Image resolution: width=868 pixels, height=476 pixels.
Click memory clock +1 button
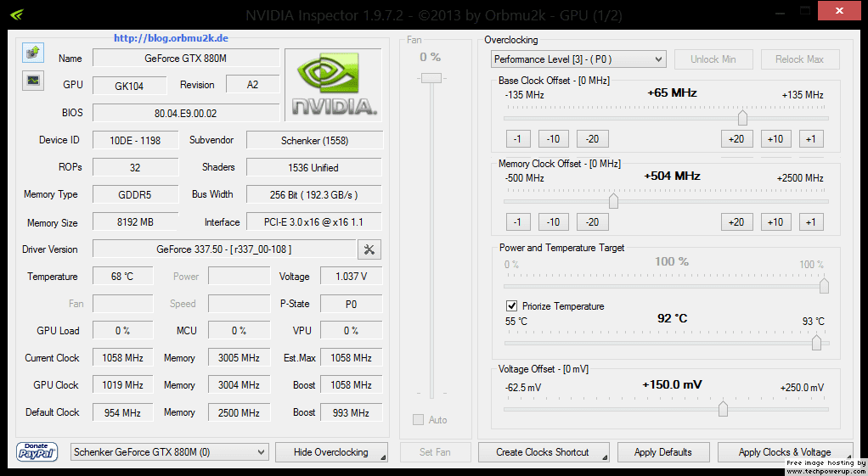point(811,222)
